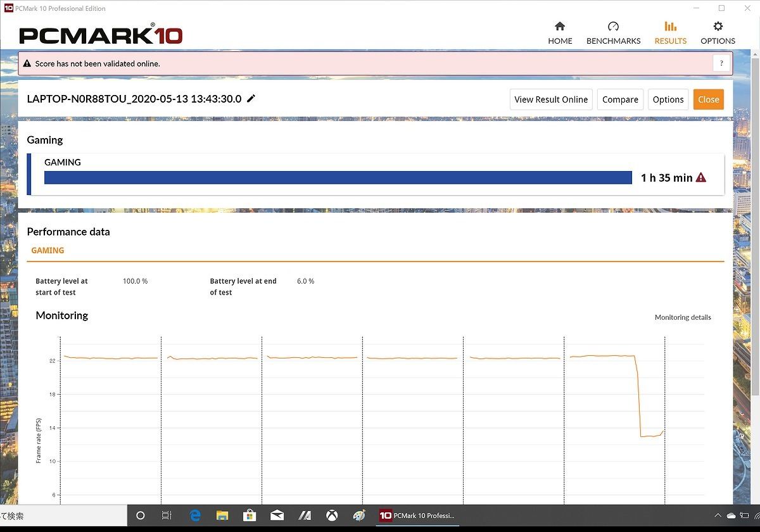Click the slanted-lines app icon in the taskbar
Screen dimensions: 760x532
point(304,516)
